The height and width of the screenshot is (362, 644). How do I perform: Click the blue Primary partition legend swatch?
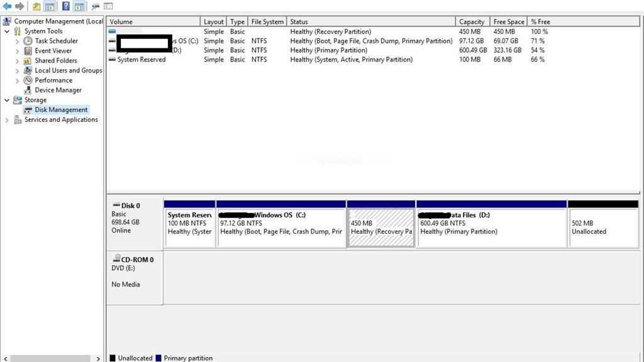pos(158,358)
